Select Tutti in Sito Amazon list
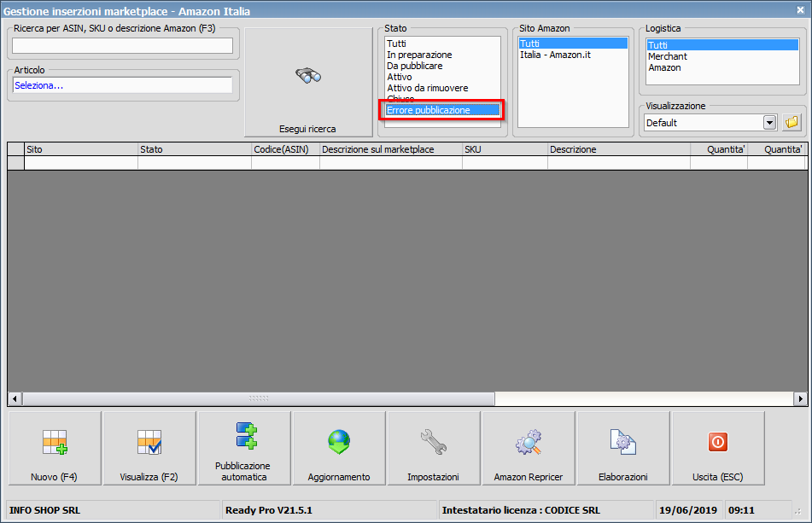Screen dimensions: 812x523 click(573, 44)
